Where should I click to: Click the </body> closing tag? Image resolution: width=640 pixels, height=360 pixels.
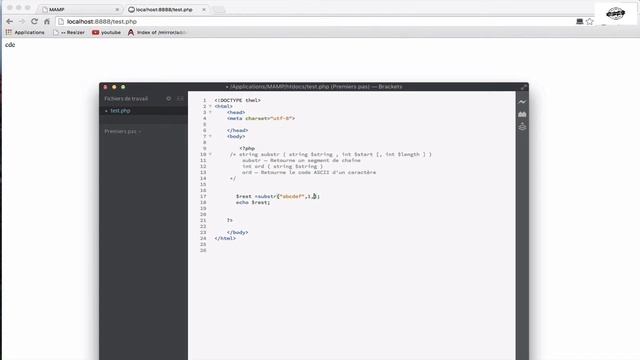pyautogui.click(x=238, y=232)
